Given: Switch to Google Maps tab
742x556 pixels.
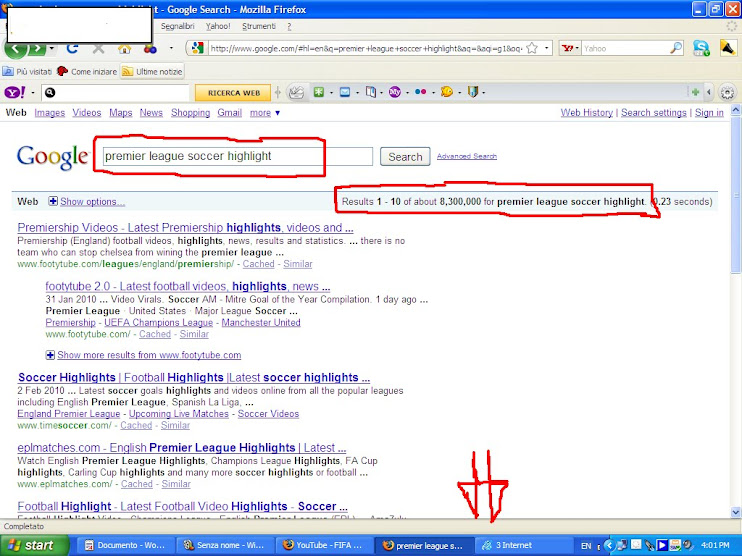Looking at the screenshot, I should coord(121,113).
